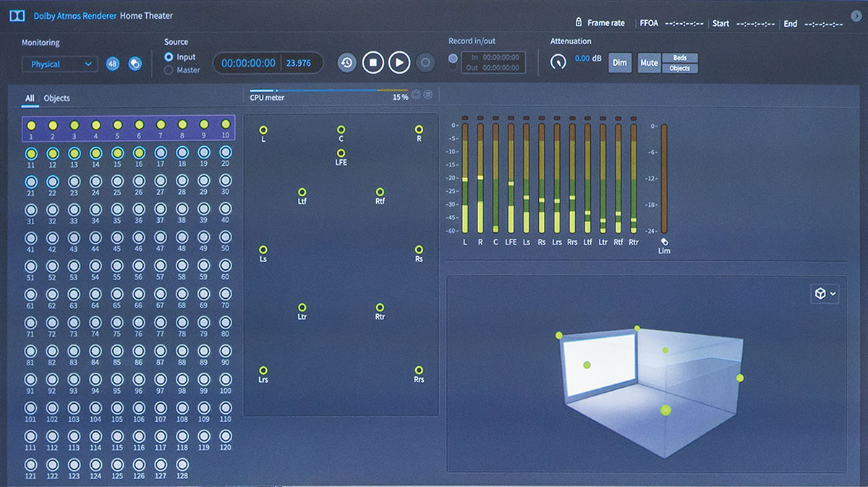Click the FFOA timecode value
868x487 pixels.
[684, 23]
